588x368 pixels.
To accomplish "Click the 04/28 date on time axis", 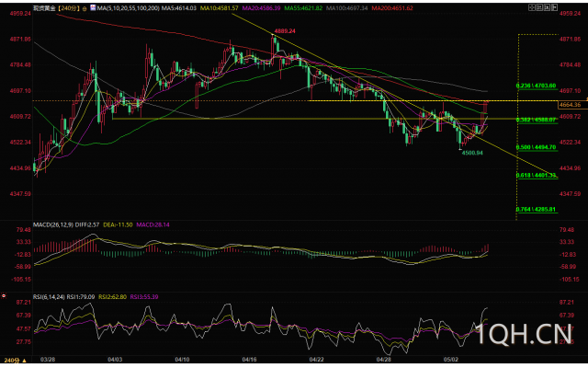I will [x=384, y=360].
